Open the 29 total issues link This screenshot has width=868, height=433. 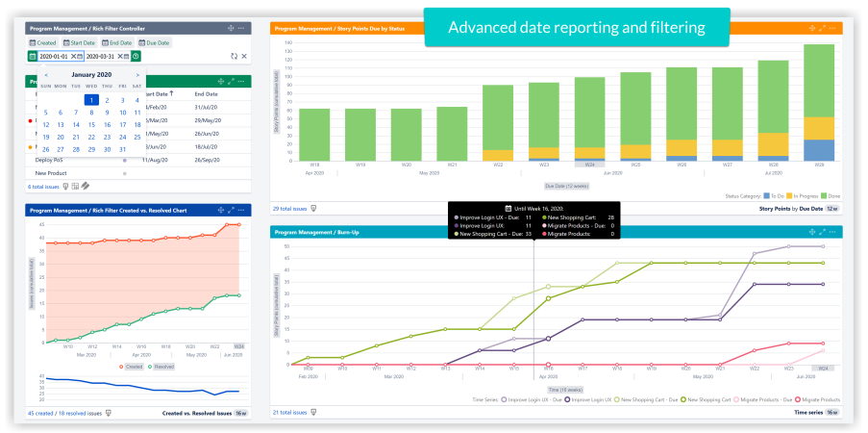point(289,208)
